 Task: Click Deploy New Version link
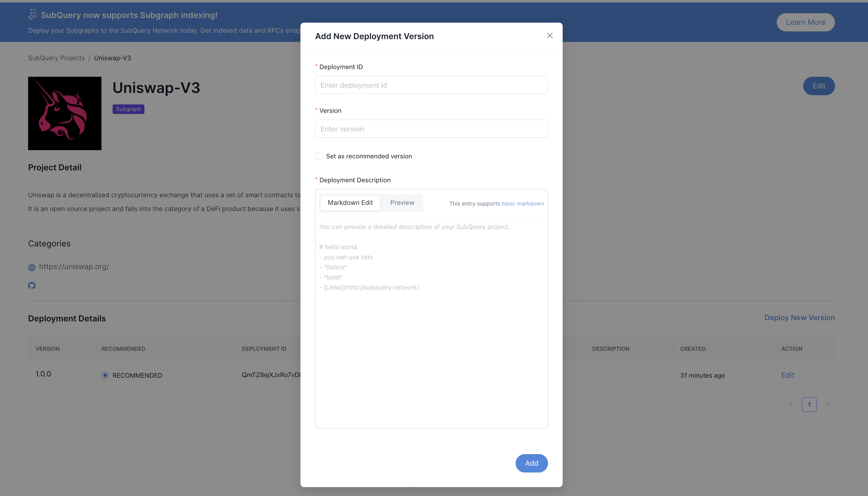point(799,317)
